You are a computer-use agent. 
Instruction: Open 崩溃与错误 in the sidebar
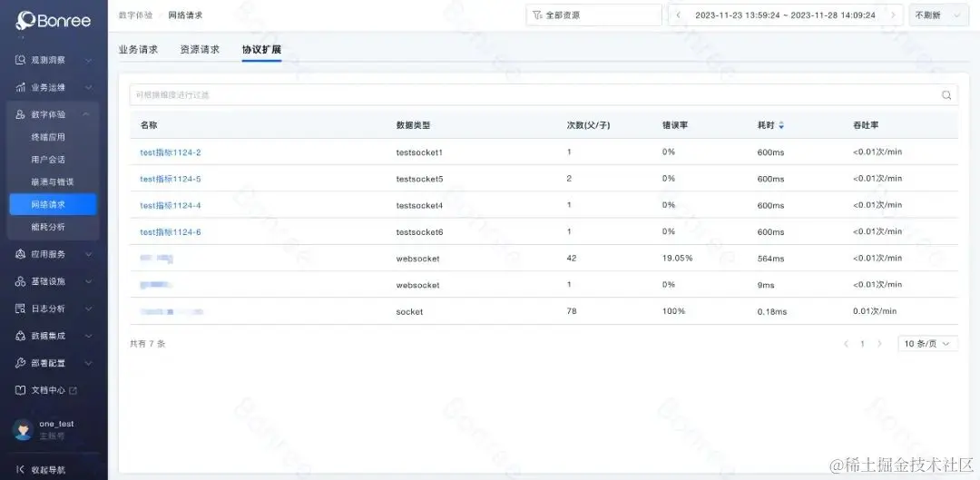coord(53,181)
